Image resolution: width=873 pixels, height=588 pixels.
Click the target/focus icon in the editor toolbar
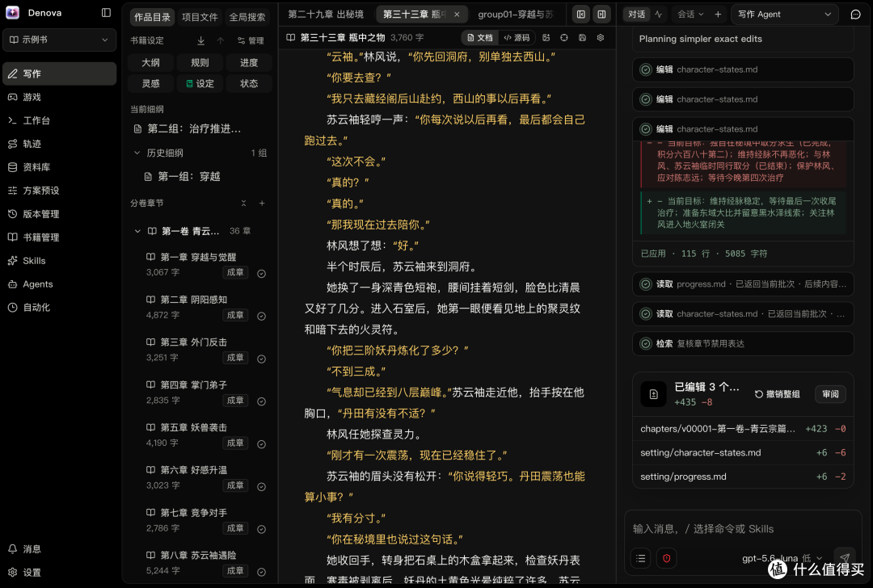click(x=564, y=38)
